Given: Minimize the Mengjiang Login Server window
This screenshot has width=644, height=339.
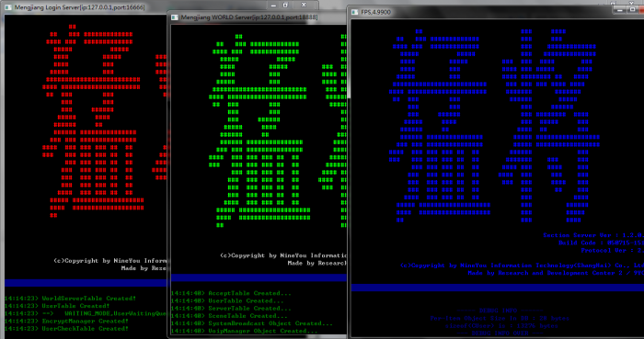Looking at the screenshot, I should (x=273, y=6).
